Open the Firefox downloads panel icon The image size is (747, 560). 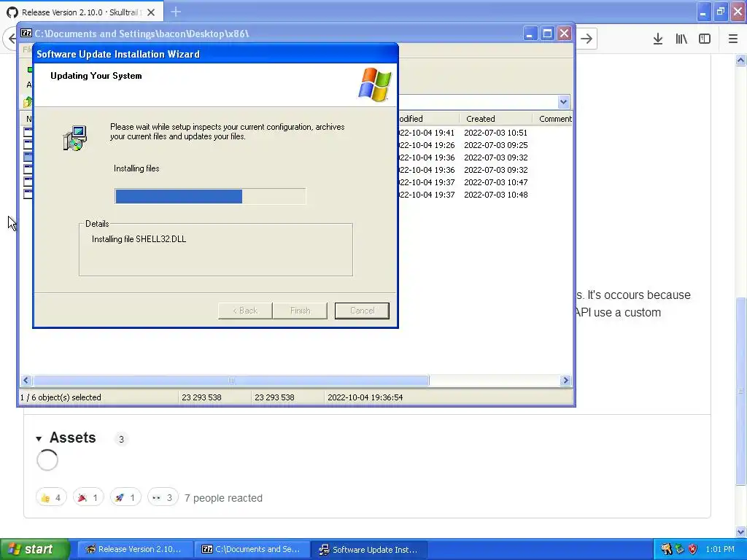657,39
